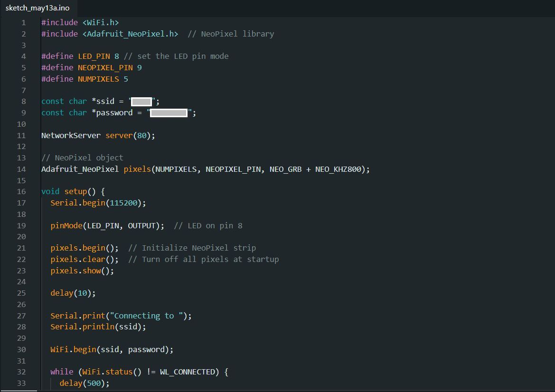Viewport: 555px width, 392px height.
Task: Click 'pixels.show();' on line 23
Action: [82, 271]
